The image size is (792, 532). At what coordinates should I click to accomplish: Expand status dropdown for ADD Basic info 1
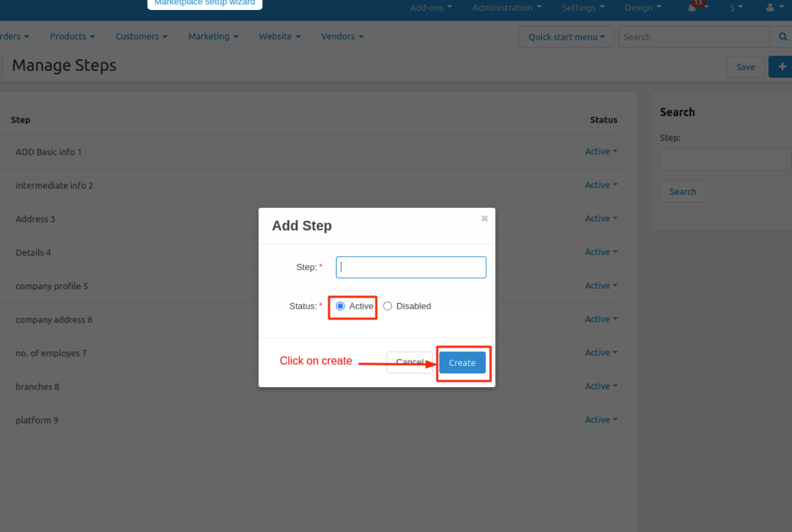click(601, 151)
